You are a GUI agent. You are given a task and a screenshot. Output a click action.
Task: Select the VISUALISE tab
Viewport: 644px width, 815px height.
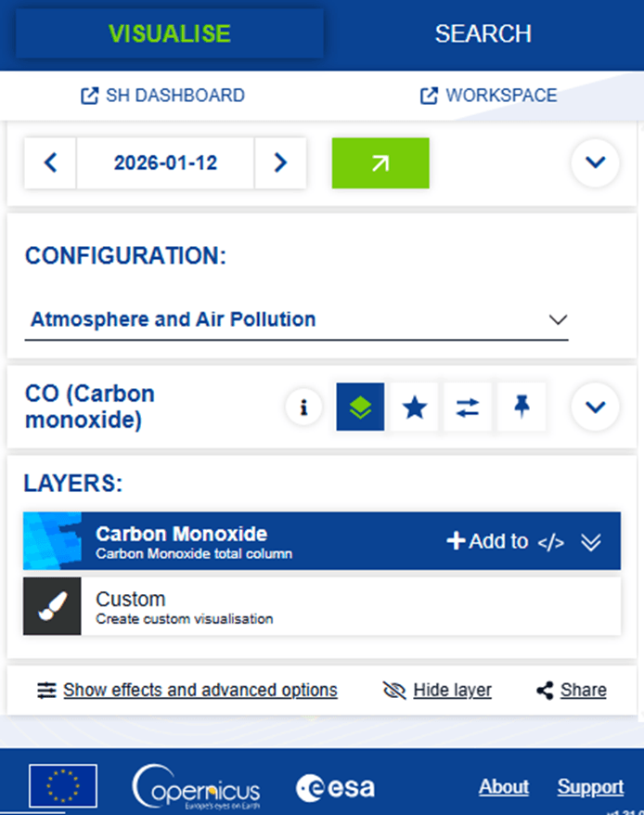(x=170, y=33)
